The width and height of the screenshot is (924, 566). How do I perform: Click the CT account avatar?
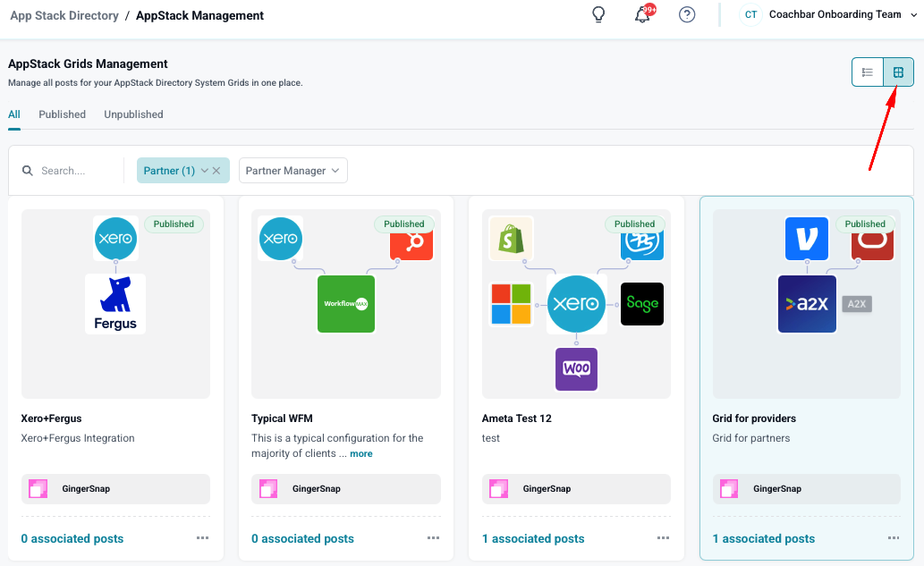click(750, 14)
